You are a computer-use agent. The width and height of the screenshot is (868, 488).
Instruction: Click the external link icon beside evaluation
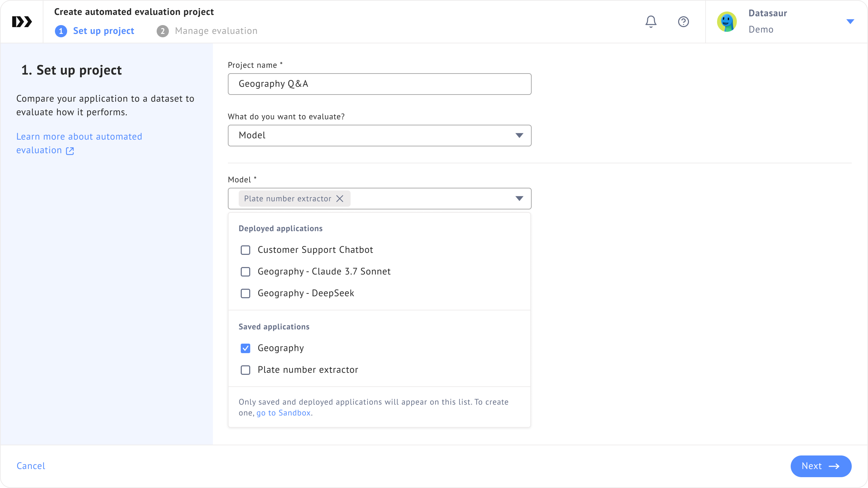[x=70, y=151]
